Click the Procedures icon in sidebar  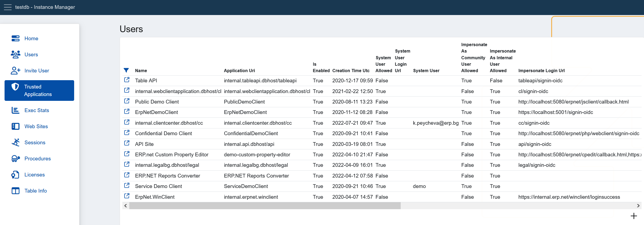(16, 158)
